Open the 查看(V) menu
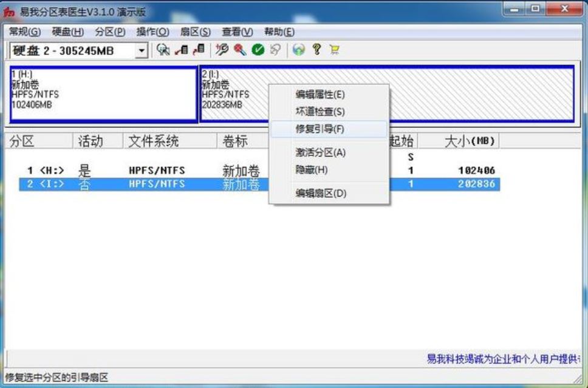This screenshot has height=388, width=588. [238, 32]
